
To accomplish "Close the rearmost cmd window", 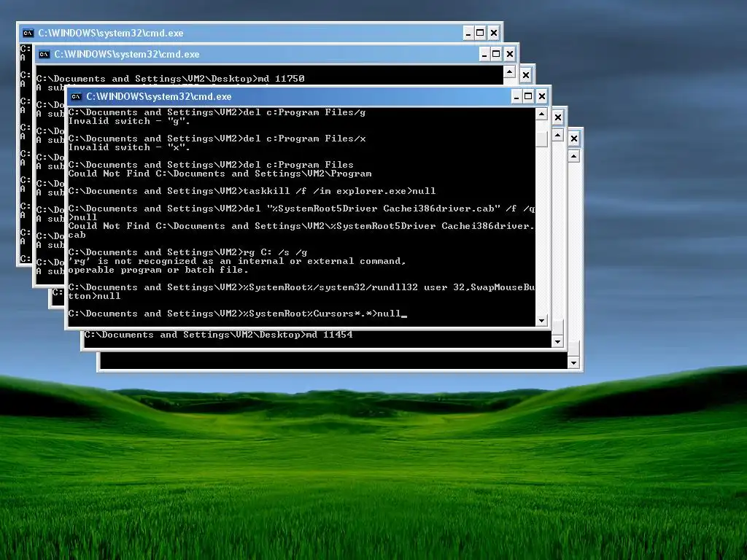I will tap(494, 34).
